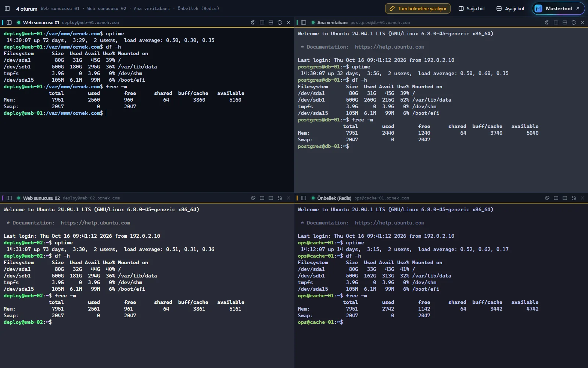Click host text 'deploy@web-01.ornek.com' in header
Image resolution: width=588 pixels, height=368 pixels.
click(x=90, y=22)
